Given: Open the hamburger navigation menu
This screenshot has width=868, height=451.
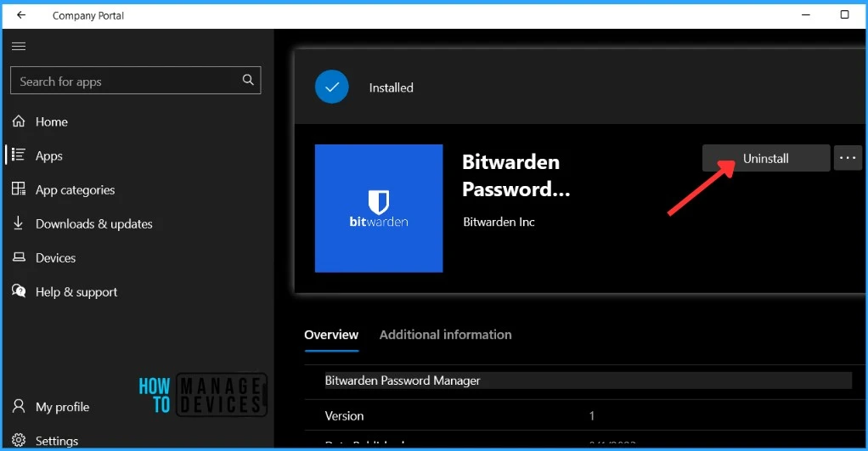Looking at the screenshot, I should coord(19,46).
